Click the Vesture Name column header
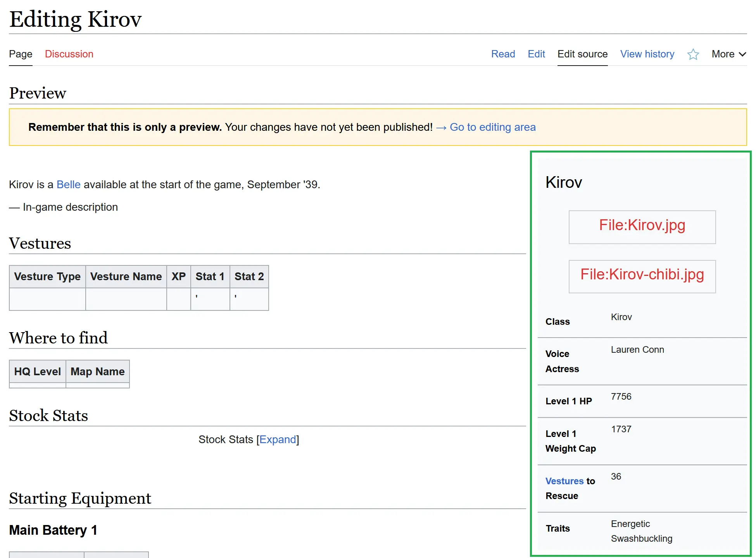The image size is (756, 558). click(x=126, y=277)
